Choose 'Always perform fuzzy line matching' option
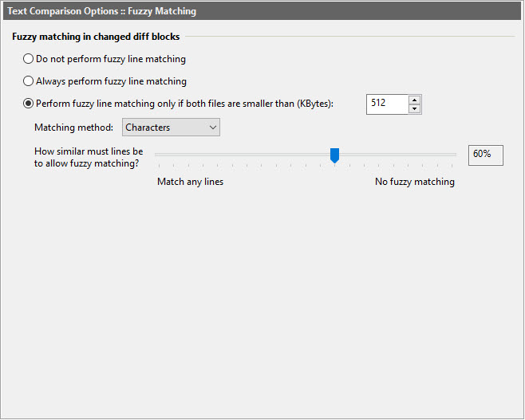This screenshot has height=420, width=525. pyautogui.click(x=29, y=81)
